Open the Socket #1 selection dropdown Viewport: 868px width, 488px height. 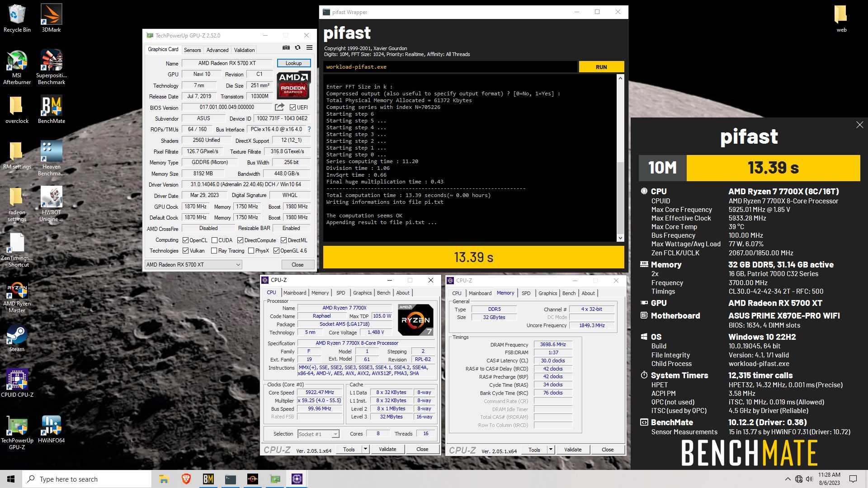click(x=318, y=434)
